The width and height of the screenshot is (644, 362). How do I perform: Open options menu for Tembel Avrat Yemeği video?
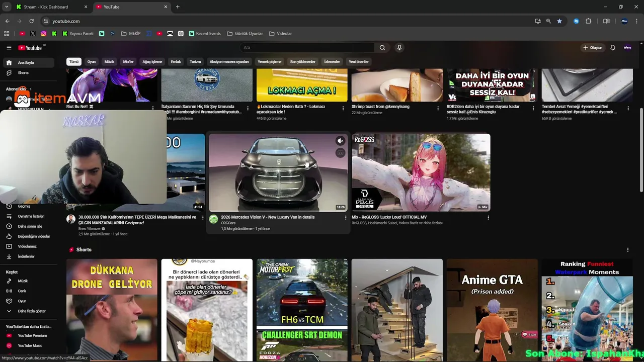click(628, 108)
